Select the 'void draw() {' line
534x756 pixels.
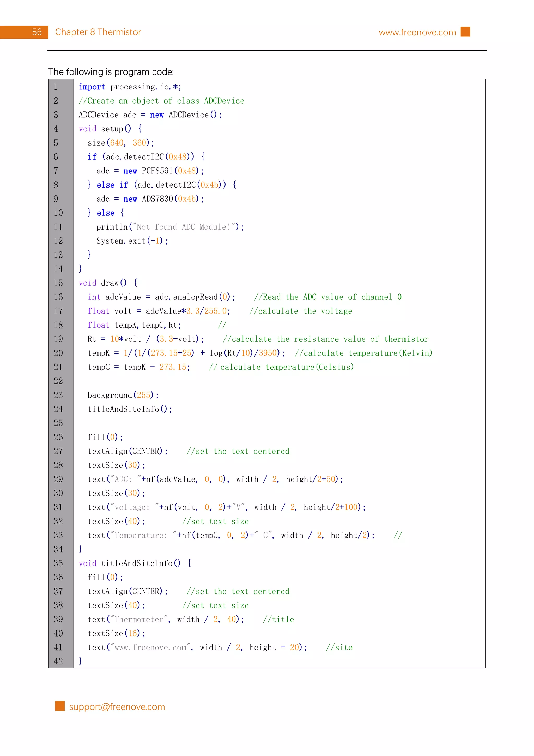[x=108, y=283]
